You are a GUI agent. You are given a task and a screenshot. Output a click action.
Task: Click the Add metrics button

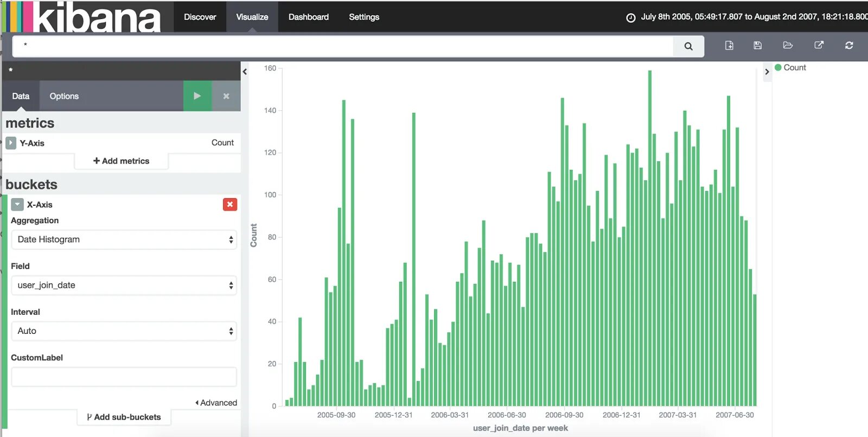tap(122, 161)
